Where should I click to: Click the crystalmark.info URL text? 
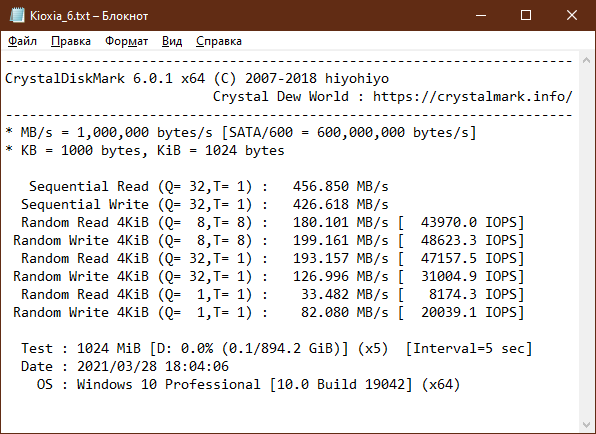(x=472, y=97)
